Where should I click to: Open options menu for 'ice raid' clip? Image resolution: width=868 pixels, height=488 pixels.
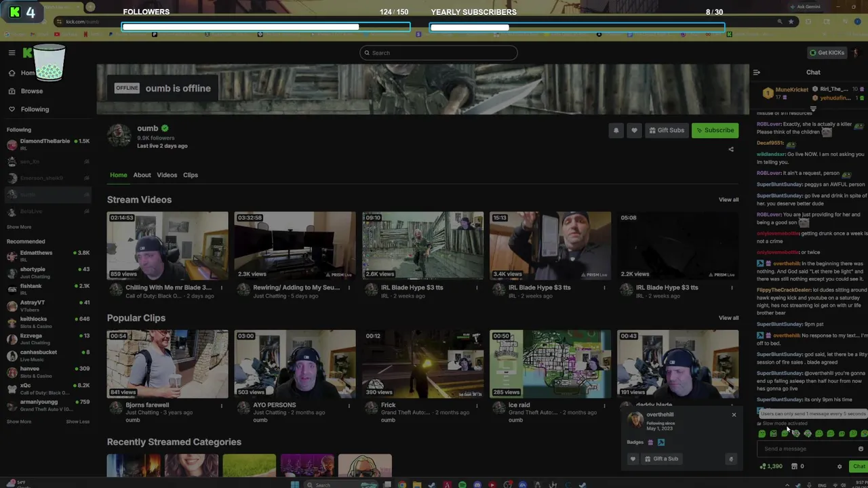tap(604, 405)
